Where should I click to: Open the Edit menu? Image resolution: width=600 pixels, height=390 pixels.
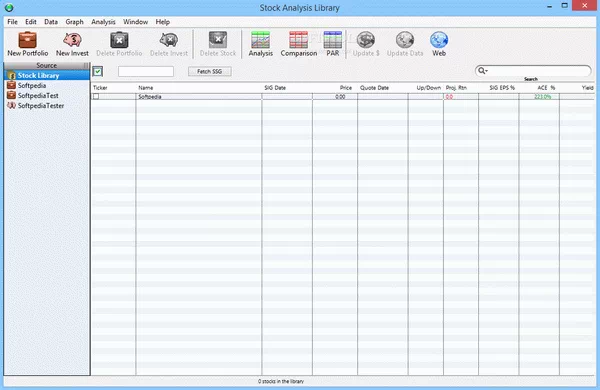[31, 22]
